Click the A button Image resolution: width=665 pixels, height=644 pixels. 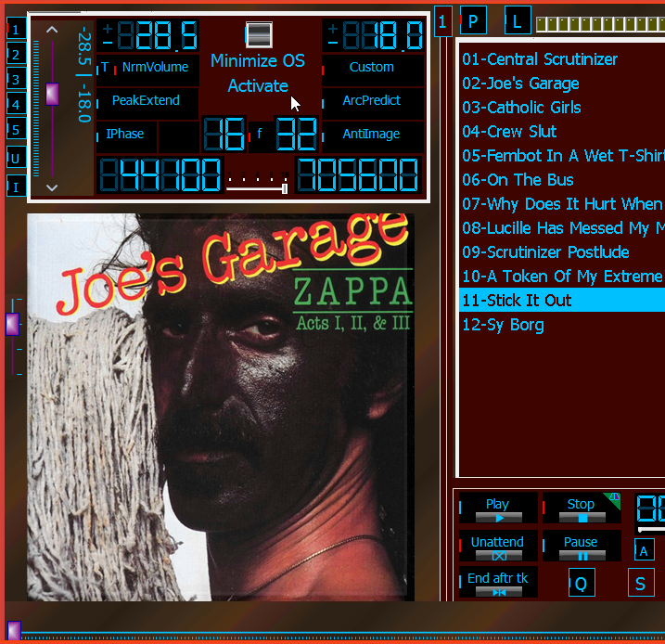(x=645, y=550)
